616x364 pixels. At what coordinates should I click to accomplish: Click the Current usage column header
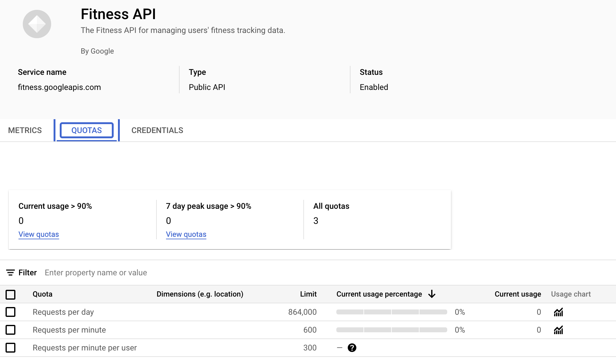[x=518, y=294]
